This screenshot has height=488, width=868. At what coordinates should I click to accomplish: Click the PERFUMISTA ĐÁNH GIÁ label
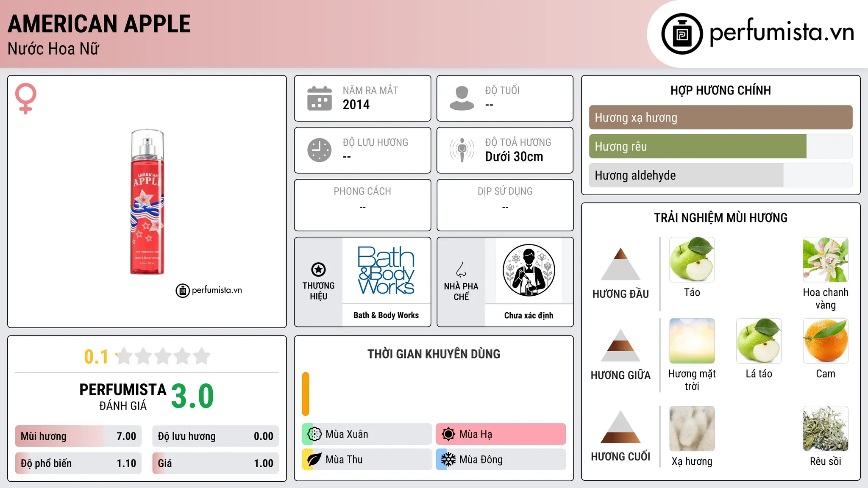(x=123, y=397)
